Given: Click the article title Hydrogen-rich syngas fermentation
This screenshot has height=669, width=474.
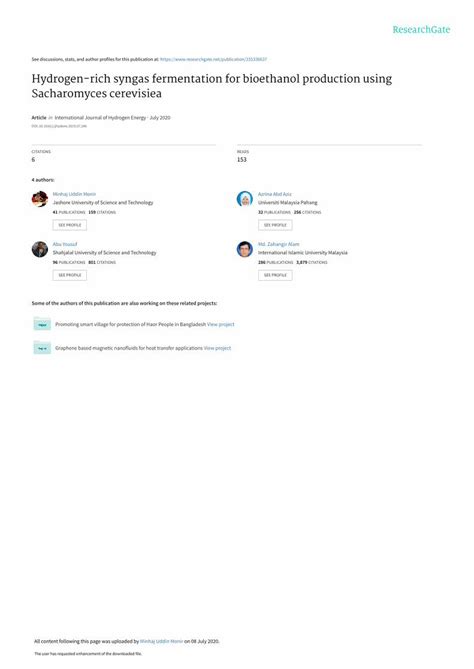Looking at the screenshot, I should coord(212,86).
